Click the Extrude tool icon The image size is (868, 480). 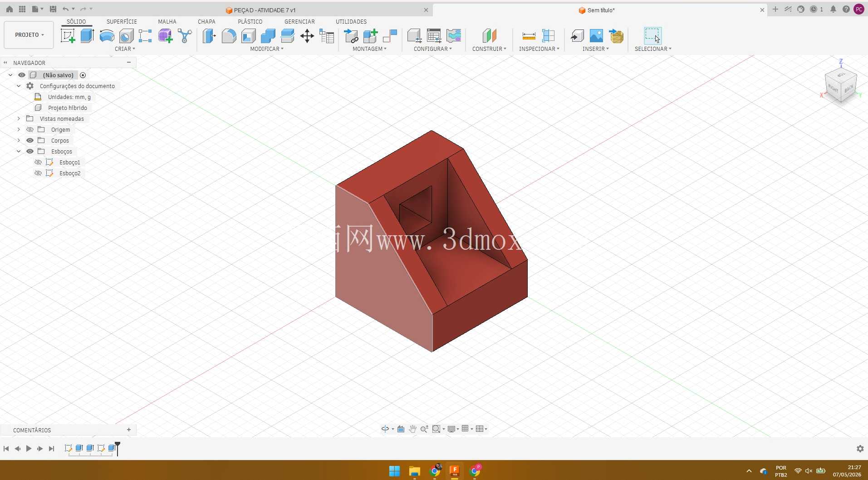click(87, 36)
